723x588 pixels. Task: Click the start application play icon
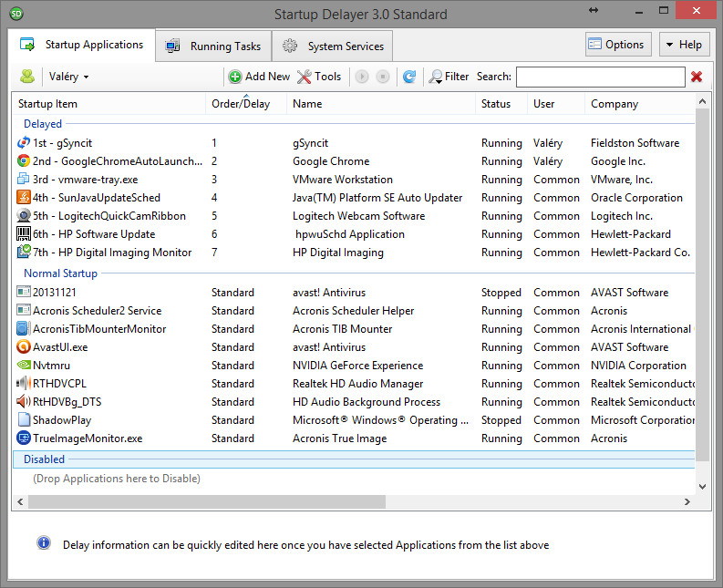(362, 77)
